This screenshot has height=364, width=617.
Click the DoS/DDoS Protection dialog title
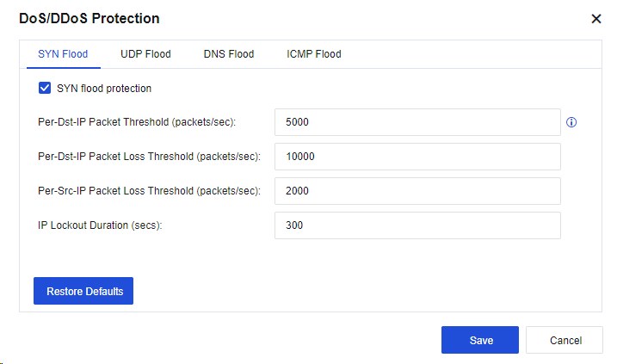89,19
